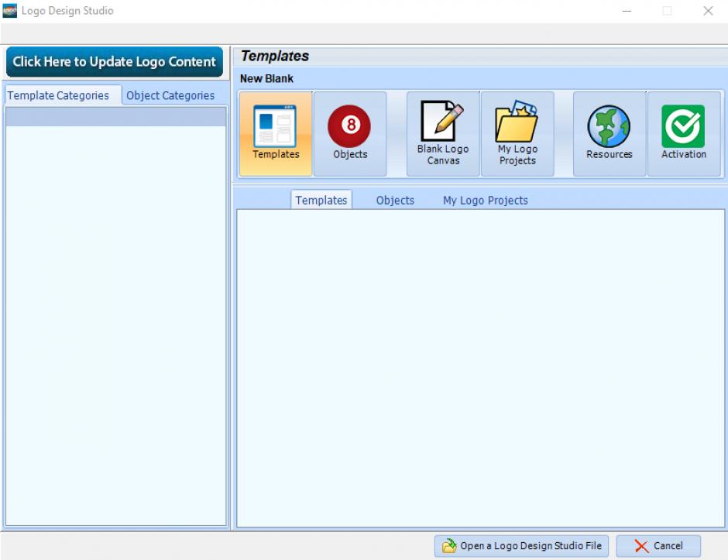The height and width of the screenshot is (560, 728).
Task: Open the Resources globe icon
Action: (610, 134)
